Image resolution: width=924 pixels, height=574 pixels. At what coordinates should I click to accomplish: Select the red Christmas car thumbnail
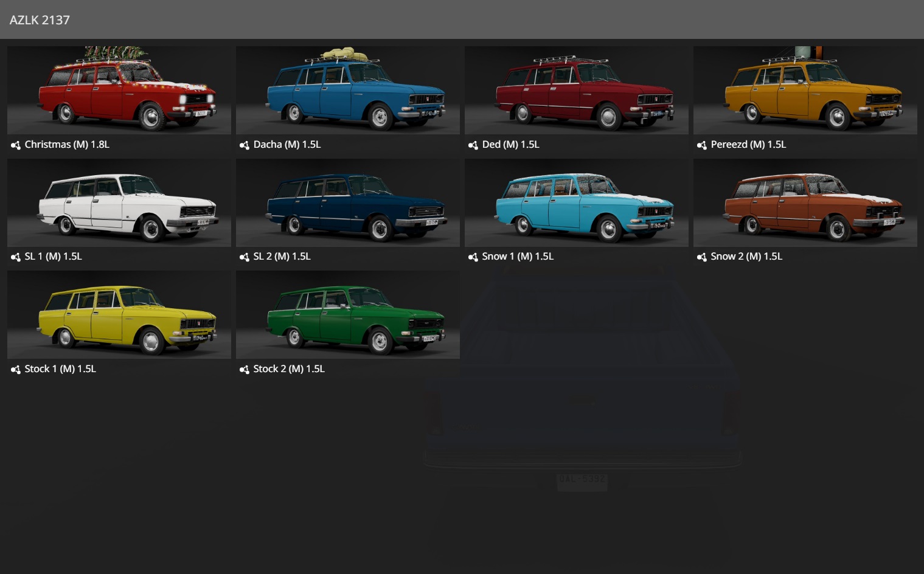[x=119, y=91]
